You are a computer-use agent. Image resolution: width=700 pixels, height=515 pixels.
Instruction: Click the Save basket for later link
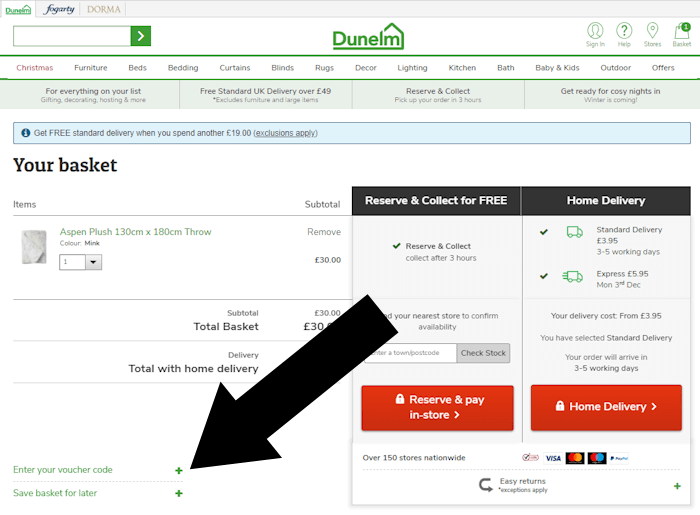pyautogui.click(x=55, y=493)
